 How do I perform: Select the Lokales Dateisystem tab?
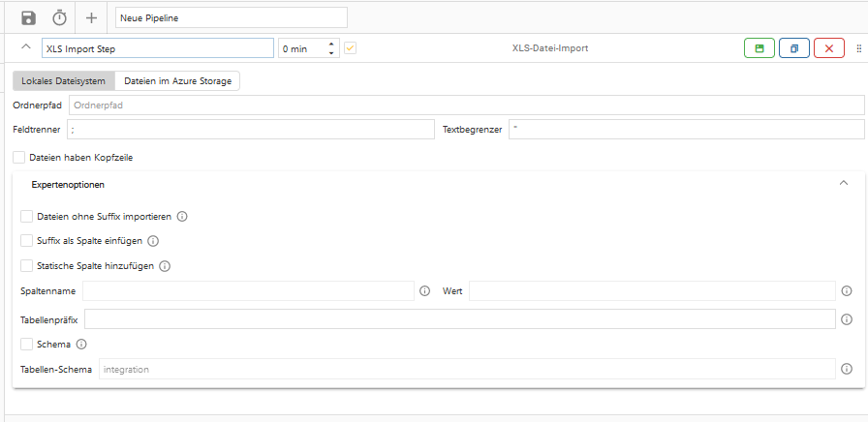[63, 80]
